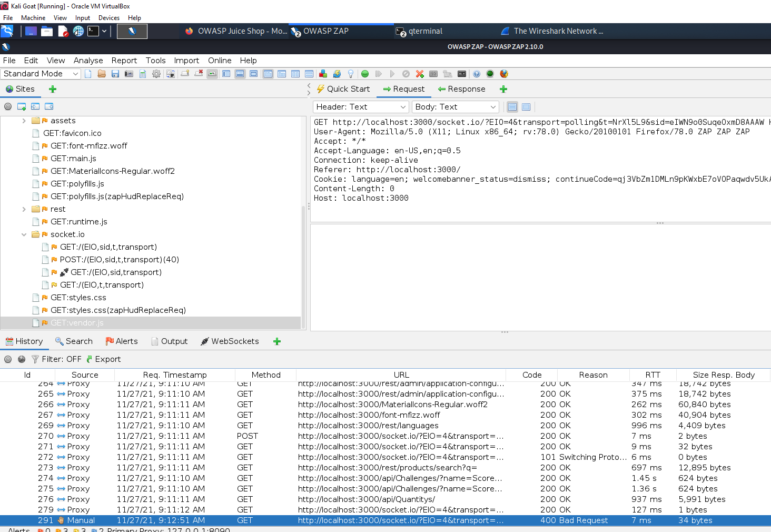This screenshot has width=771, height=532.
Task: Toggle the full layout icon
Action: coord(253,74)
